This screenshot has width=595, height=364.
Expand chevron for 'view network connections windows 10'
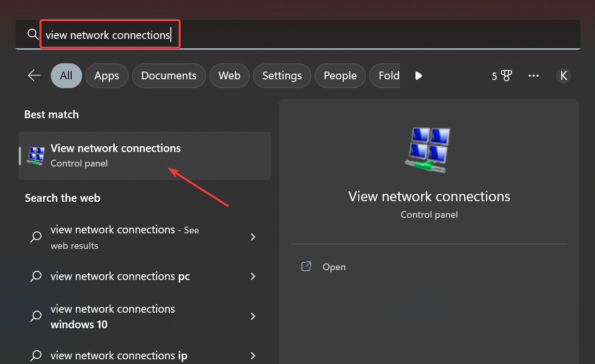pyautogui.click(x=253, y=316)
